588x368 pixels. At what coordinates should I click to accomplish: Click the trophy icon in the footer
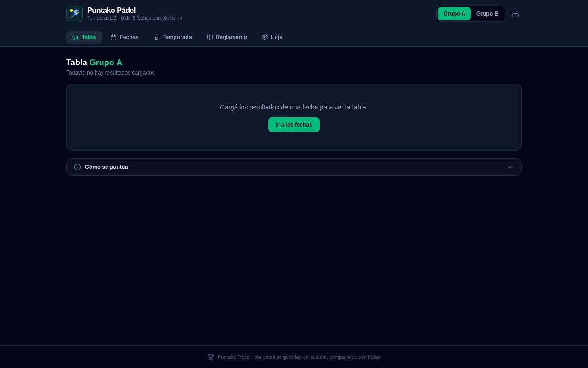(x=211, y=357)
